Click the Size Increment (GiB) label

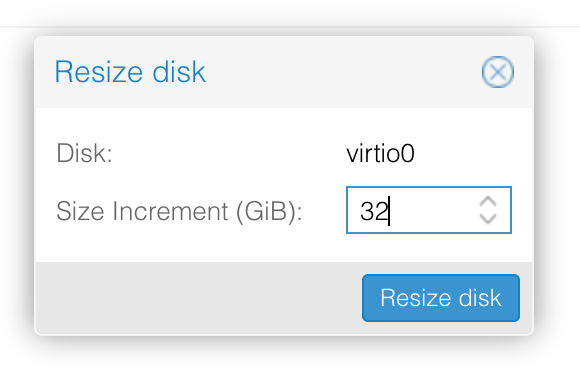(x=179, y=211)
